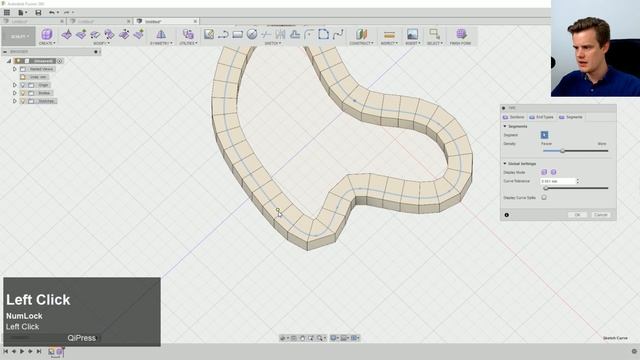Enable the Display Curve Spike checkbox
The width and height of the screenshot is (640, 360).
[544, 198]
